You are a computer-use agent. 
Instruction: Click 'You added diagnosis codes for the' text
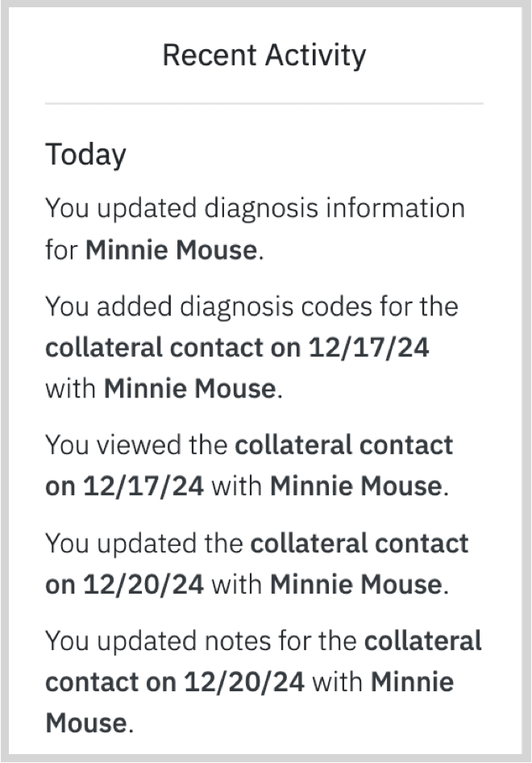pos(252,306)
